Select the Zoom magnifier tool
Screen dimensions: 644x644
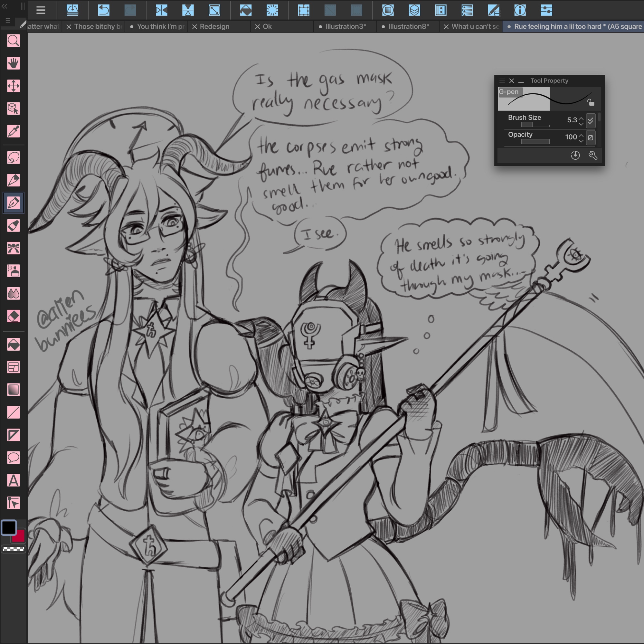click(13, 41)
